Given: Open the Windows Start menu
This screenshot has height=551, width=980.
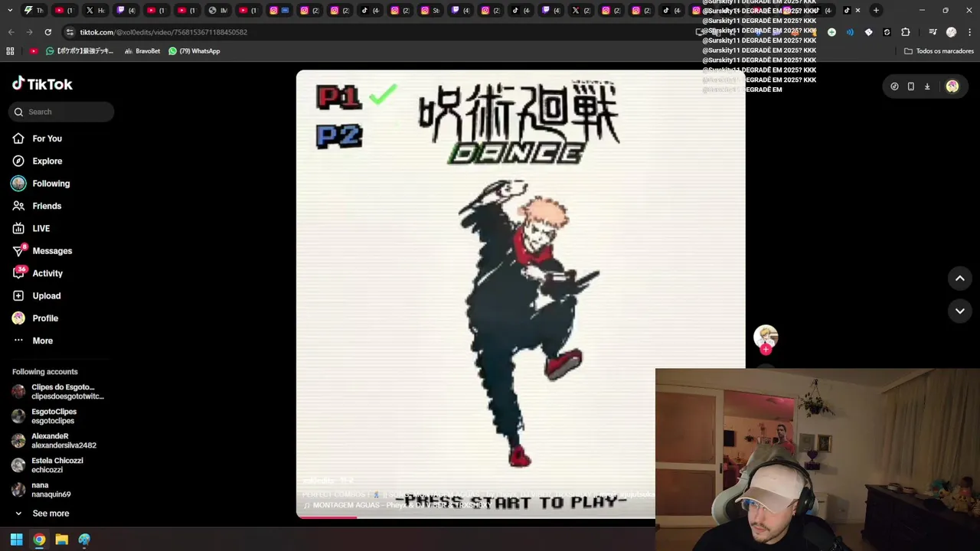Looking at the screenshot, I should pos(16,540).
